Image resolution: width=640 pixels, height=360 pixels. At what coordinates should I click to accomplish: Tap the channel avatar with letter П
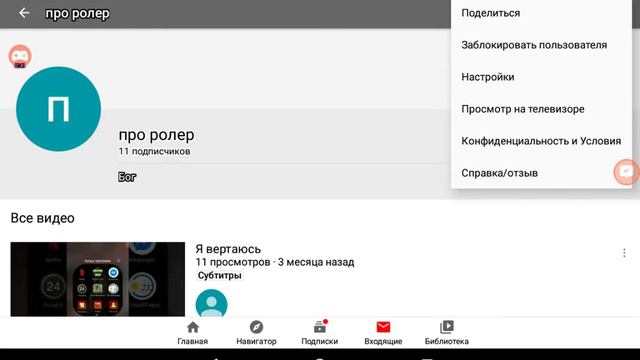(58, 109)
